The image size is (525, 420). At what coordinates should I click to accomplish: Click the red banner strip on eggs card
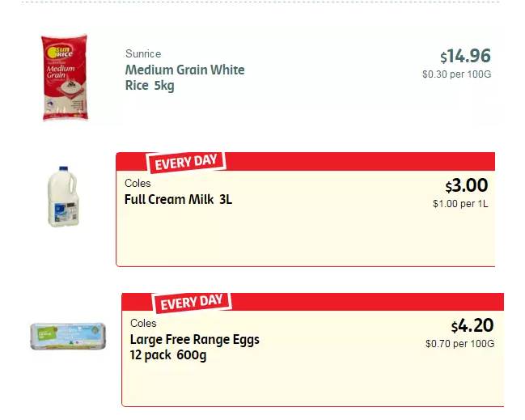366,302
